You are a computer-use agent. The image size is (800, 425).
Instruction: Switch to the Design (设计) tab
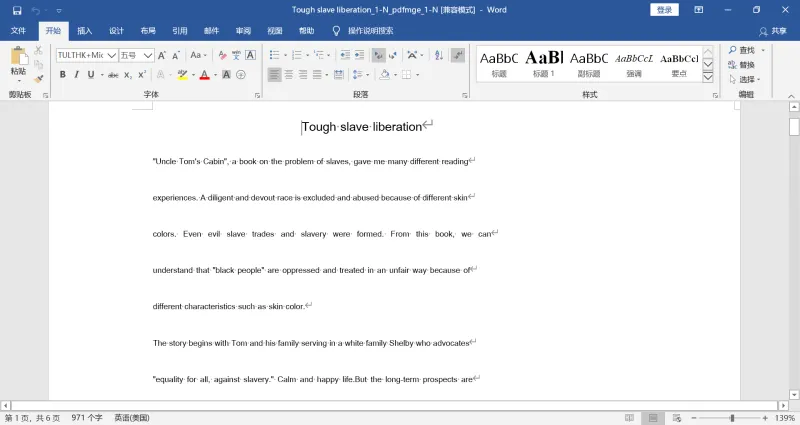point(116,31)
